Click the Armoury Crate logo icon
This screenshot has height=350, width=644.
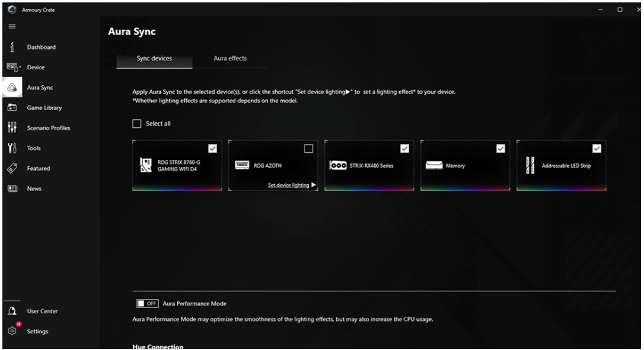pyautogui.click(x=12, y=9)
